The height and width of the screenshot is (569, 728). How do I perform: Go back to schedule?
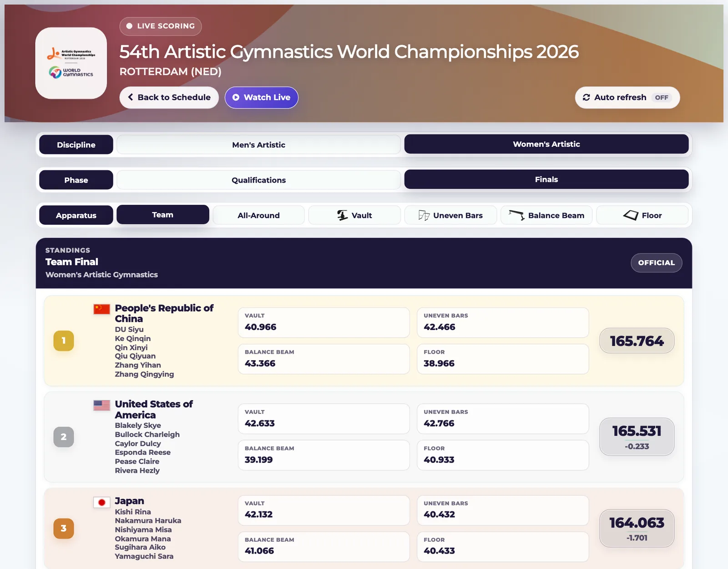(169, 97)
